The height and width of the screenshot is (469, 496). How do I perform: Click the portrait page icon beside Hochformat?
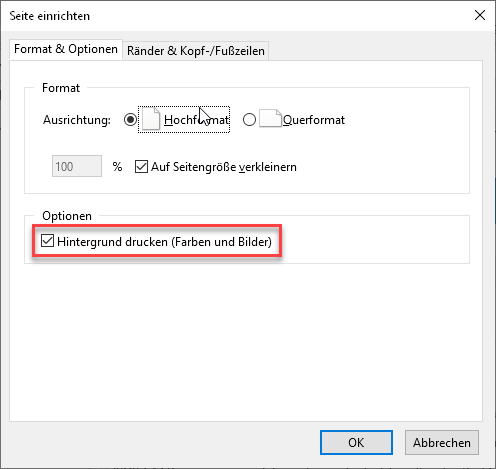(x=151, y=119)
